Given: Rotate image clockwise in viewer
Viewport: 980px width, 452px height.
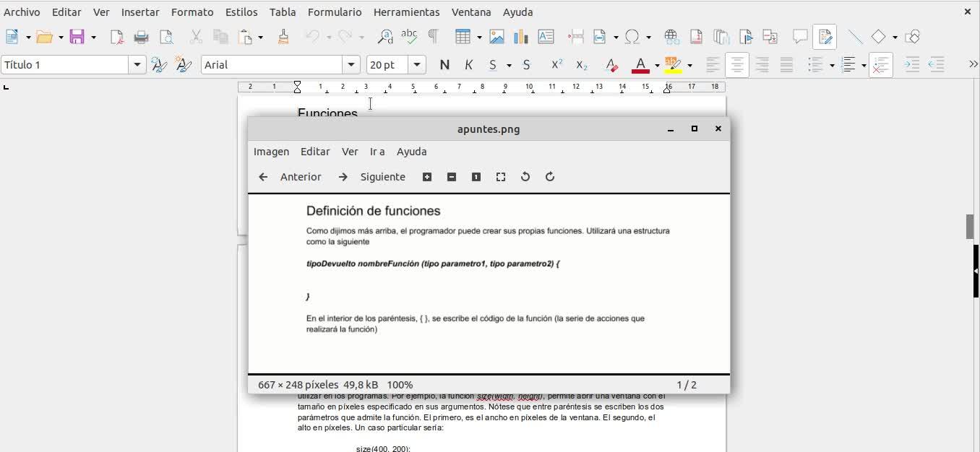Looking at the screenshot, I should tap(550, 177).
